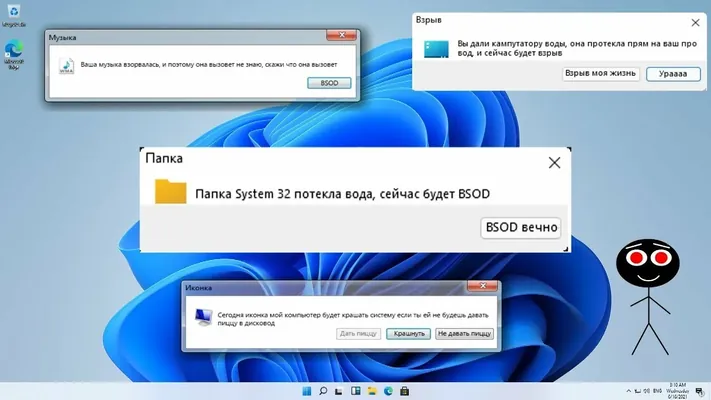Click message 'Папка System 32 потекла вода'
The height and width of the screenshot is (400, 711).
coord(342,194)
